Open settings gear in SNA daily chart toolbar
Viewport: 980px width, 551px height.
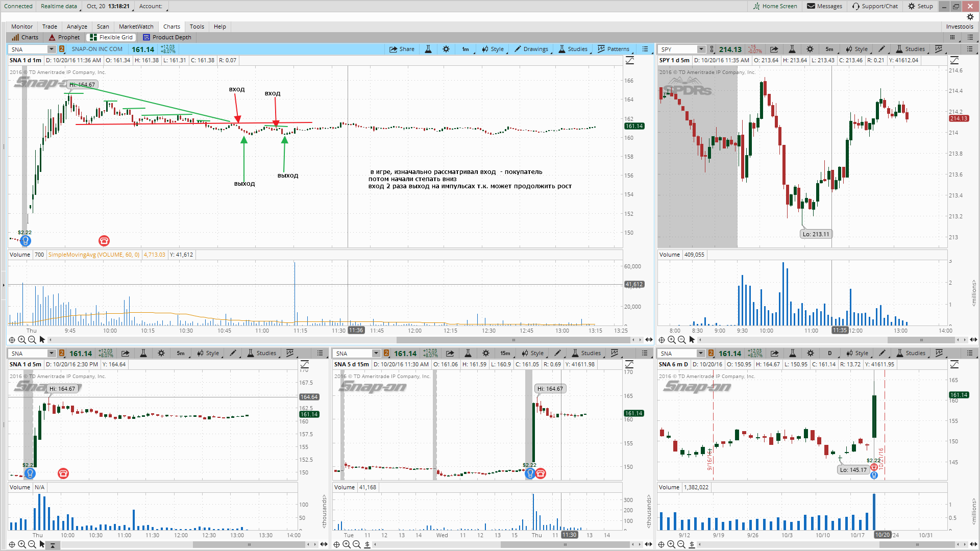811,353
